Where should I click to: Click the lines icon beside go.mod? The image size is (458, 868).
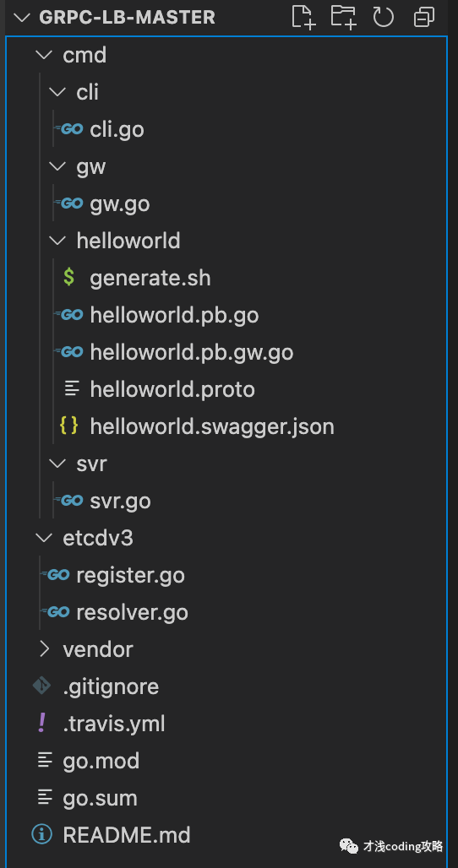[45, 761]
